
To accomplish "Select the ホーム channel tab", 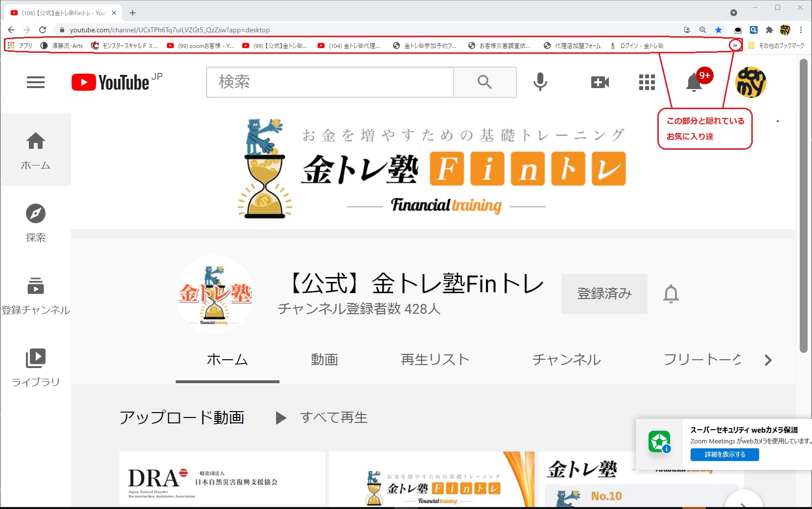I will click(x=228, y=360).
